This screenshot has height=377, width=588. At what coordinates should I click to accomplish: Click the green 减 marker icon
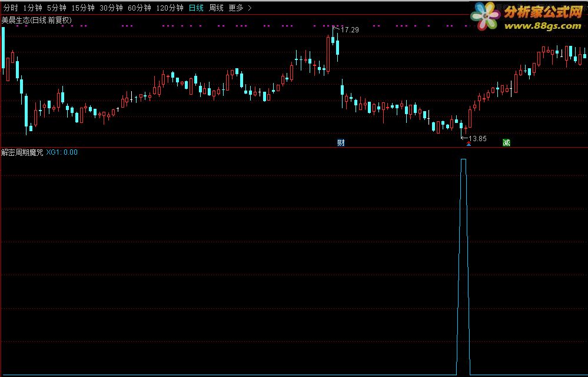506,142
